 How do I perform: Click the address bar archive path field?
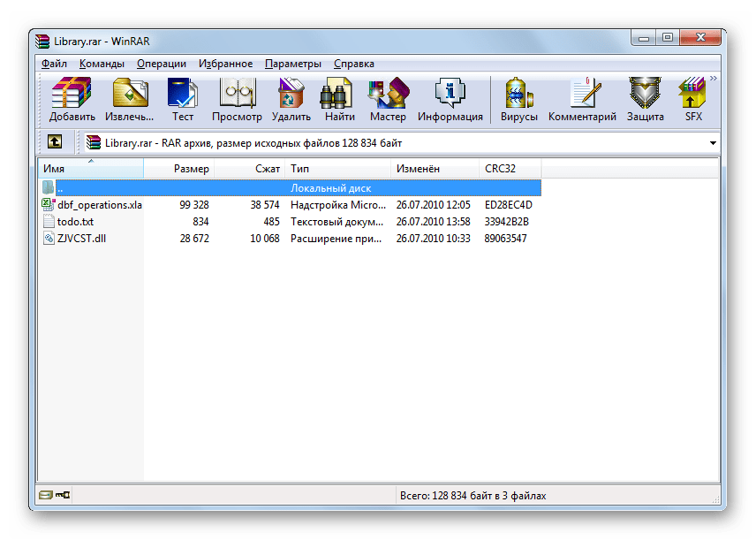click(401, 143)
